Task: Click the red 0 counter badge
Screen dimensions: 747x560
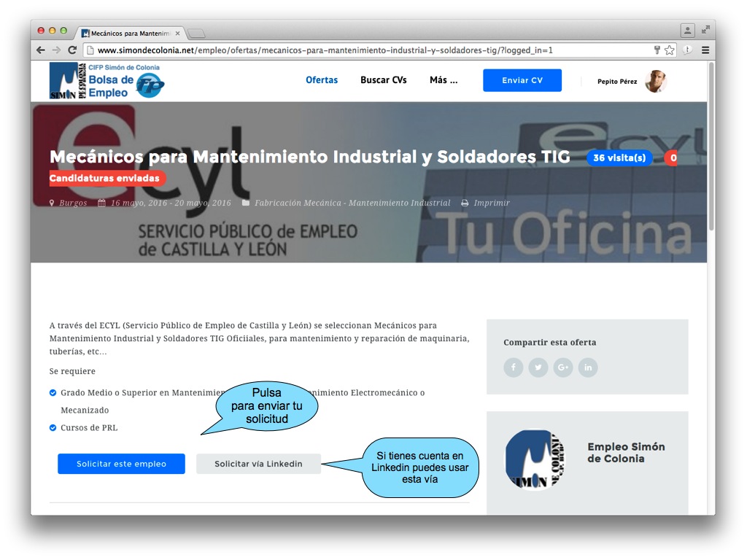Action: [671, 157]
